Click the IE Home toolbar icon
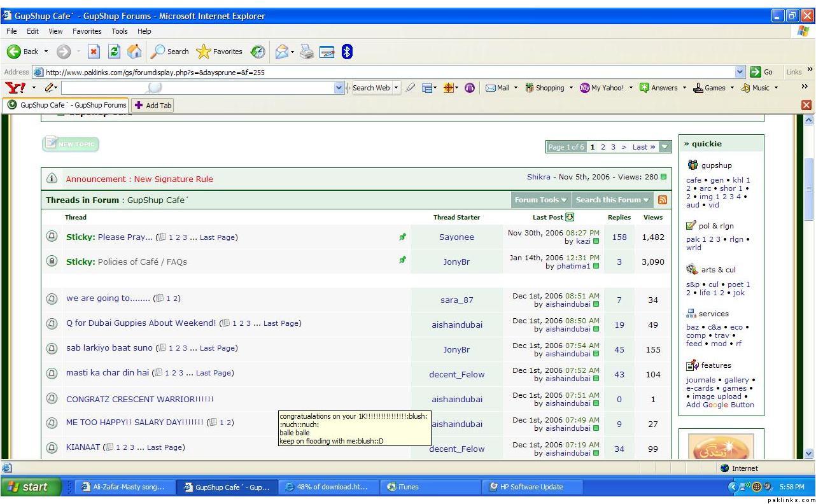This screenshot has height=504, width=816. click(134, 52)
